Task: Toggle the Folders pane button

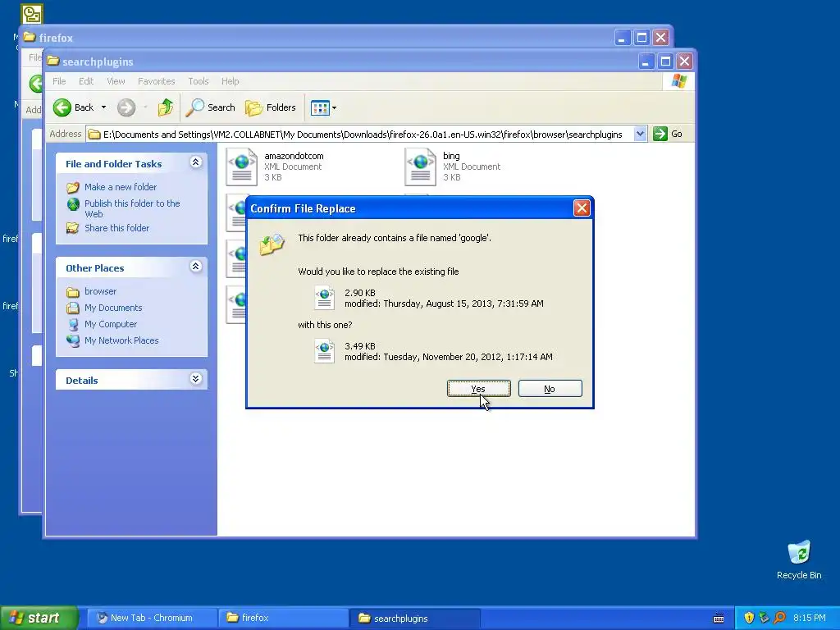Action: click(271, 107)
